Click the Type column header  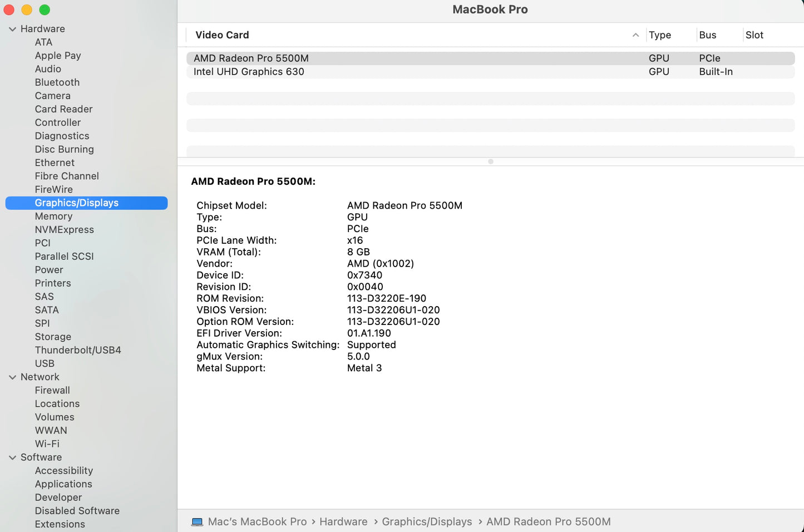coord(660,35)
